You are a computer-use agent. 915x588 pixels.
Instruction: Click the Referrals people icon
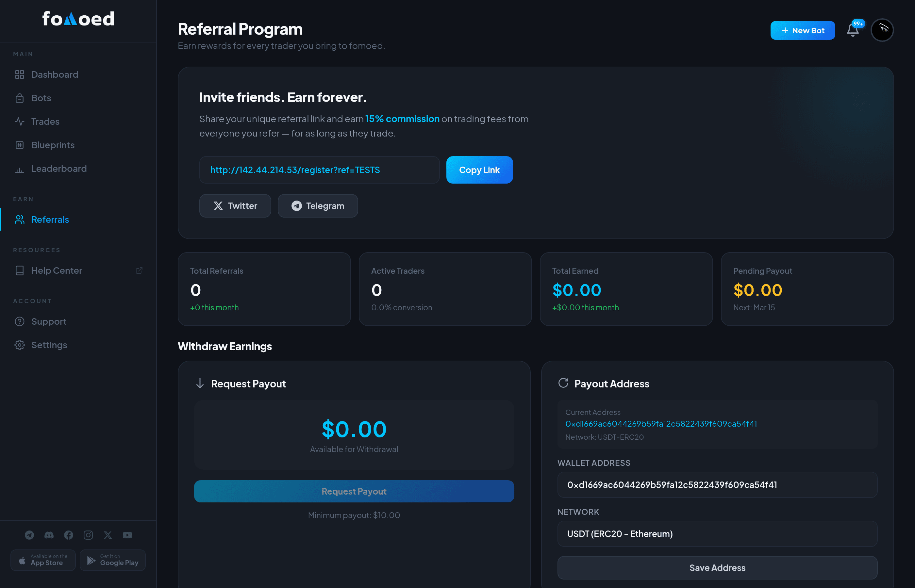[x=20, y=220]
